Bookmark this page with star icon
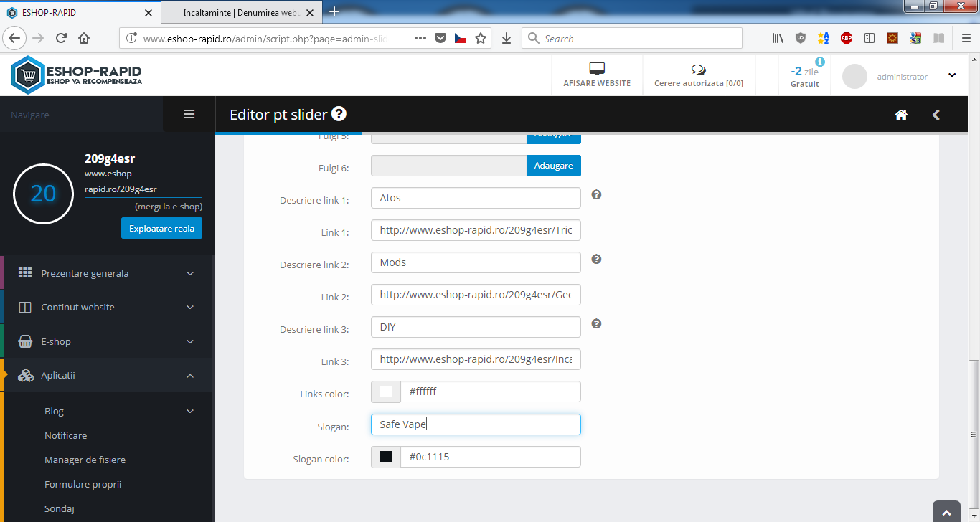The height and width of the screenshot is (522, 980). coord(481,39)
